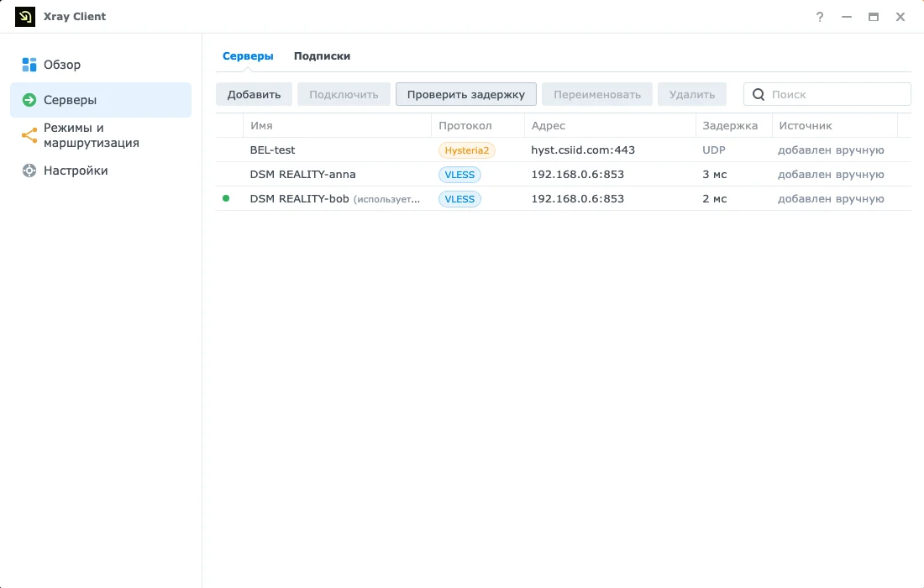924x588 pixels.
Task: Click the Добавить button
Action: point(254,94)
